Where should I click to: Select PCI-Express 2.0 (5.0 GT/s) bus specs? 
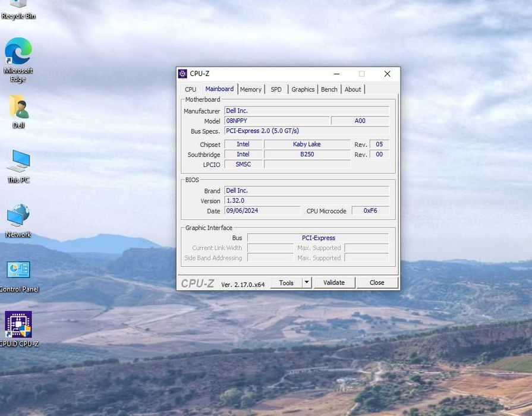click(307, 131)
